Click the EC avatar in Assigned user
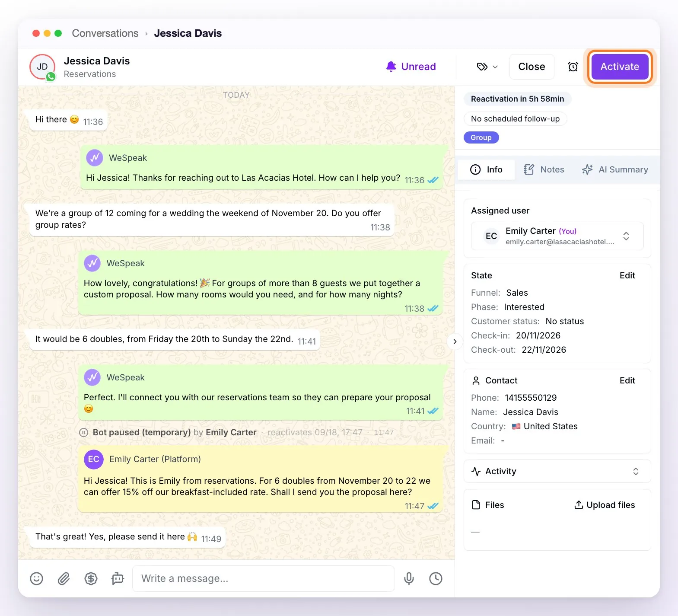The image size is (678, 616). click(491, 236)
